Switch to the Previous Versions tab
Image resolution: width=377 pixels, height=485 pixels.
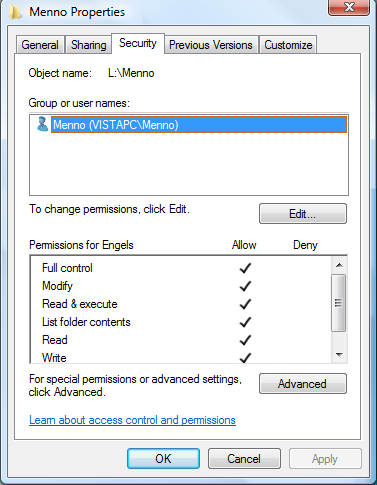point(211,45)
